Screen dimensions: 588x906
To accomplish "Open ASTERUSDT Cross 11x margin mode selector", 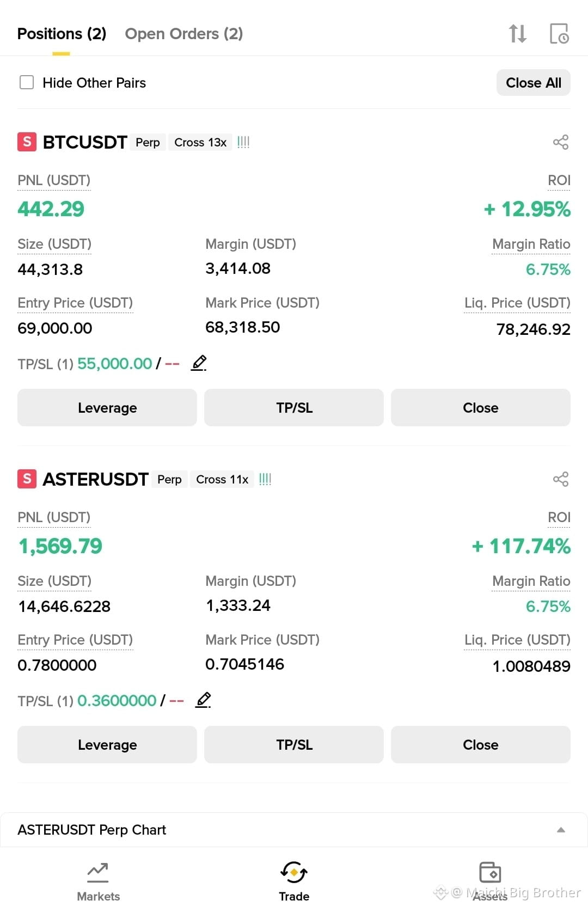I will pos(222,479).
